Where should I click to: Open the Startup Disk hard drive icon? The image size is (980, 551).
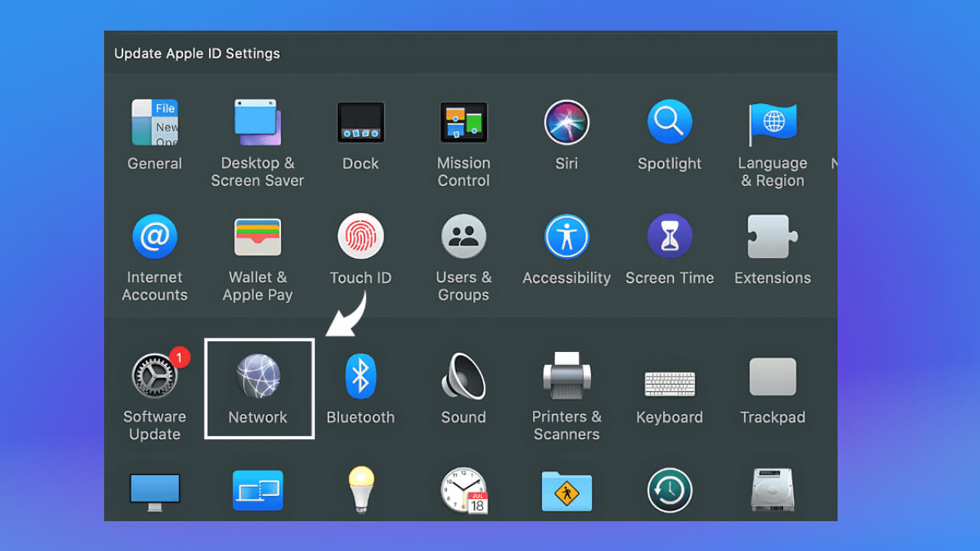click(773, 490)
